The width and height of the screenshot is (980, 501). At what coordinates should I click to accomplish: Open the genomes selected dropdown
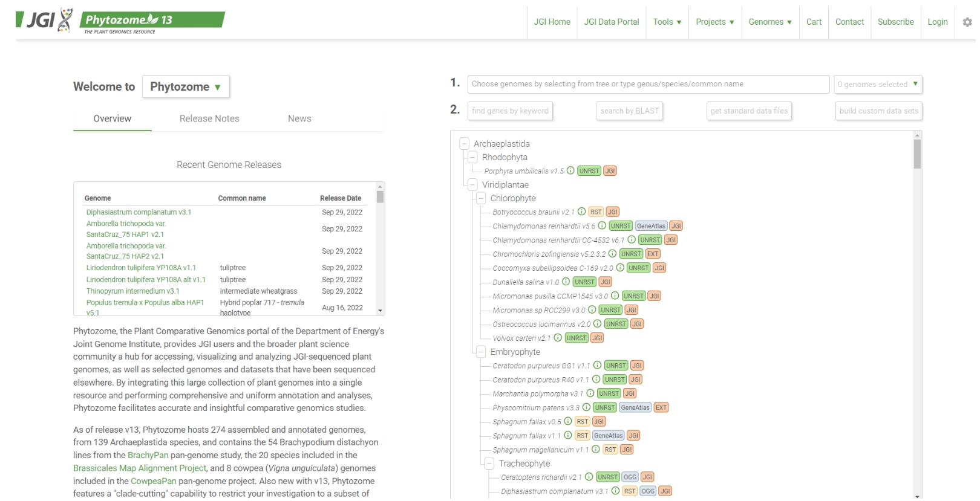[878, 84]
